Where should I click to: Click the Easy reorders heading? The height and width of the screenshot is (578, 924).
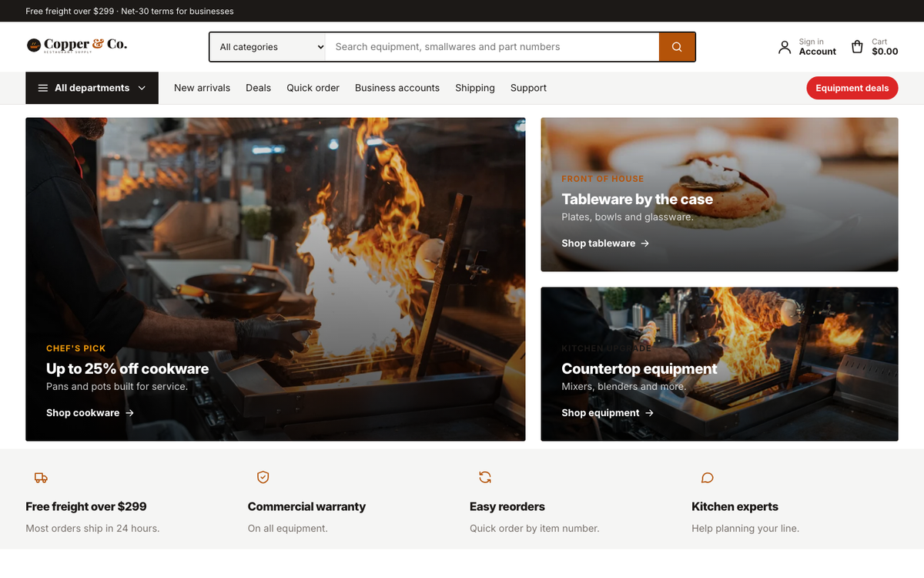tap(507, 506)
